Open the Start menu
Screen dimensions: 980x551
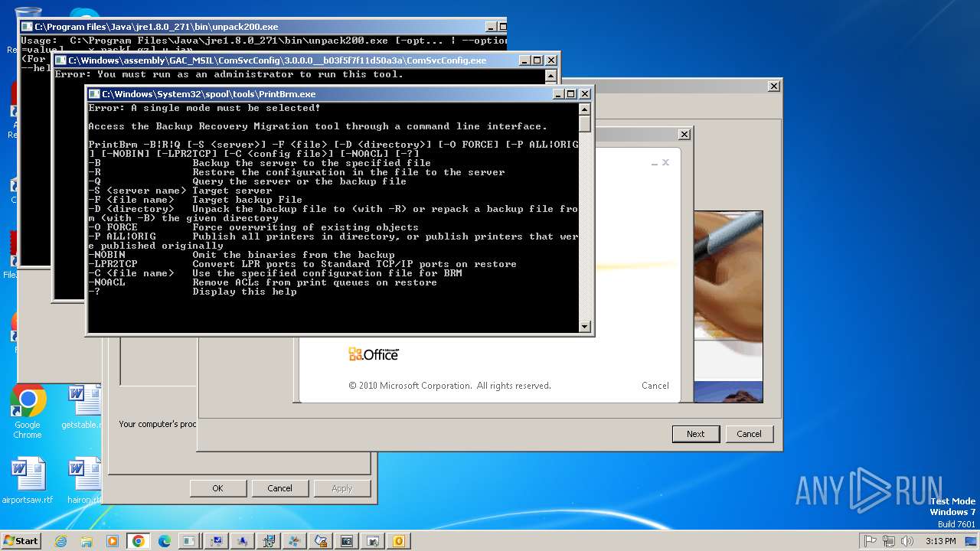tap(21, 541)
